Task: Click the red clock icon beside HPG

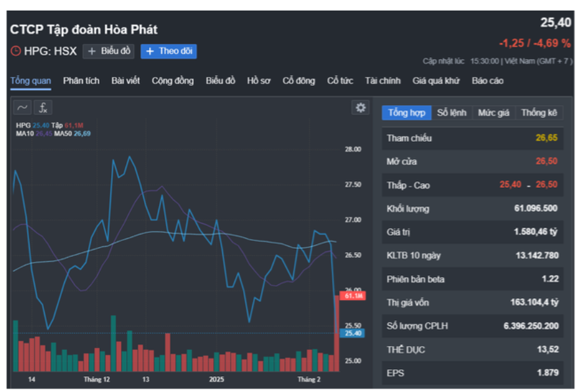Action: point(16,51)
